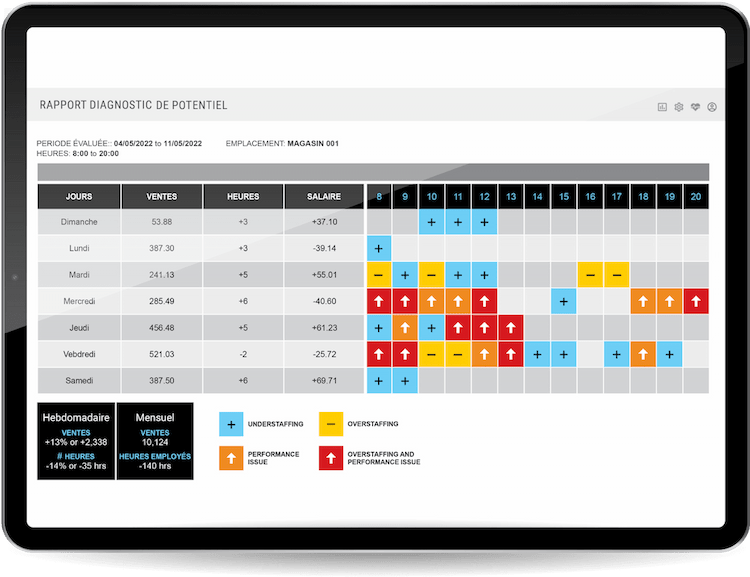Screen dimensions: 750x577
Task: Select the Dimanche row label
Action: (79, 222)
